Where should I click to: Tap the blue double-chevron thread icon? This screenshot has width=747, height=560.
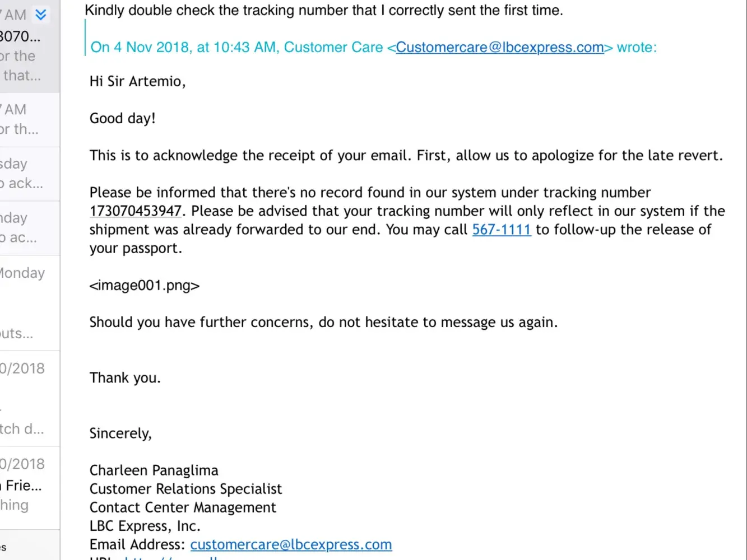(41, 14)
